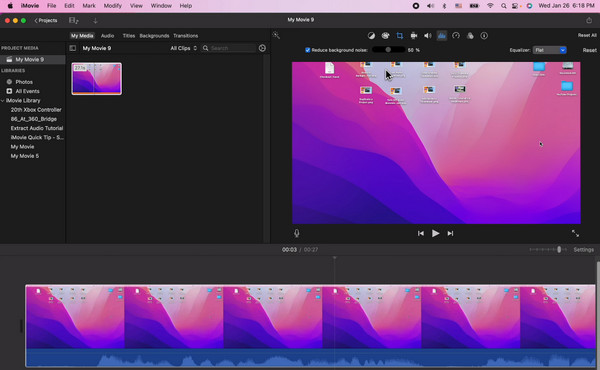The height and width of the screenshot is (370, 600).
Task: Switch to the Backgrounds tab
Action: 154,36
